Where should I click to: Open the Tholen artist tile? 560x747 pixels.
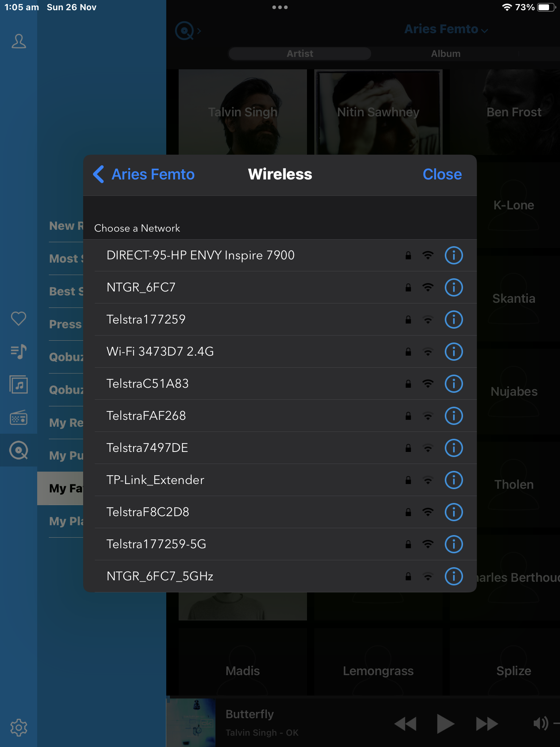(518, 484)
